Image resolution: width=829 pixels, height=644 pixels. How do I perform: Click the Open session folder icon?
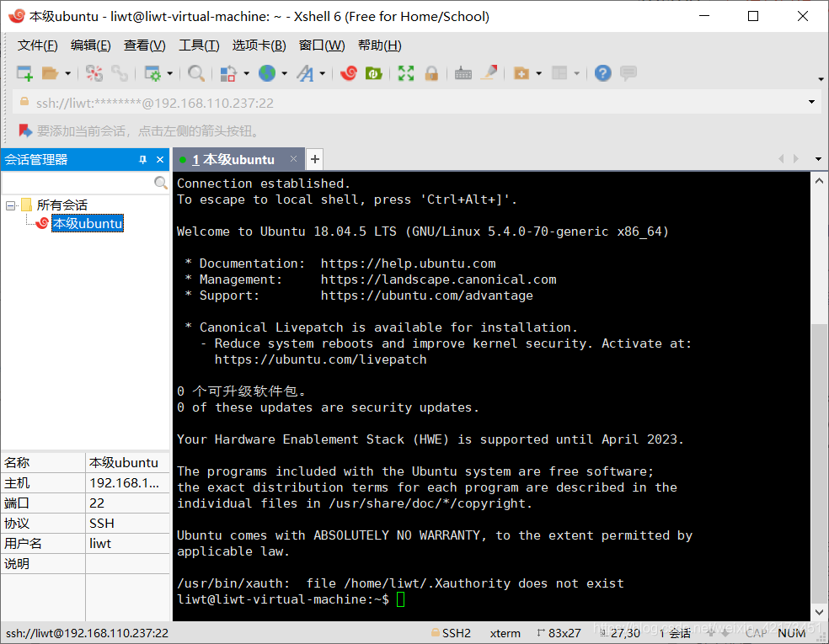pos(50,73)
